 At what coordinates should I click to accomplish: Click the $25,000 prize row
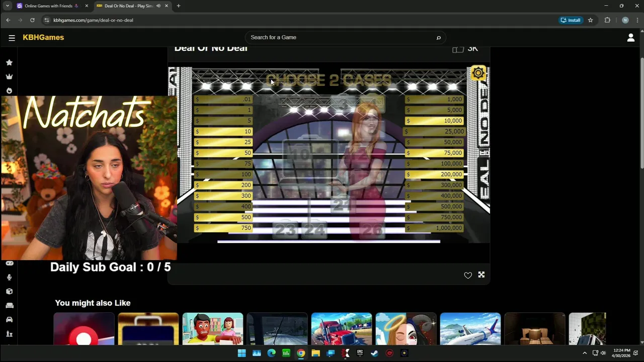(434, 132)
